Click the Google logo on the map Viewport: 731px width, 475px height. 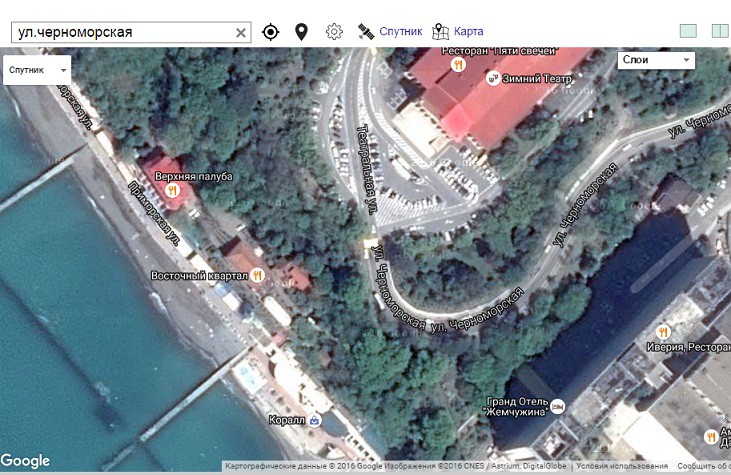(26, 461)
